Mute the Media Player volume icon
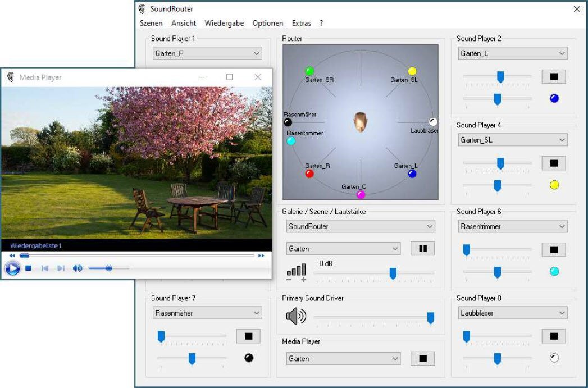 tap(78, 268)
